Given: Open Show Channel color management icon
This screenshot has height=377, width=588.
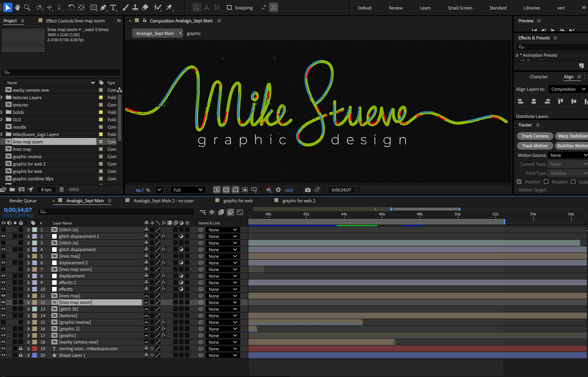Looking at the screenshot, I should pyautogui.click(x=269, y=190).
